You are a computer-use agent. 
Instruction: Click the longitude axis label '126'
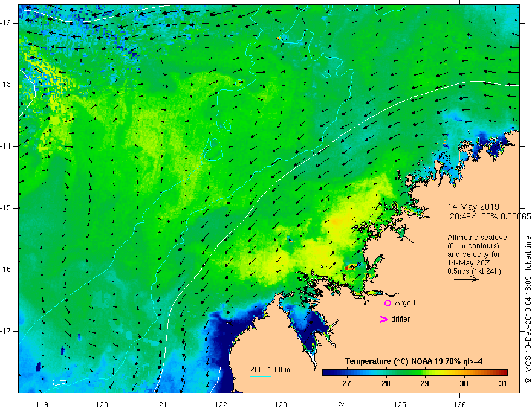click(459, 404)
